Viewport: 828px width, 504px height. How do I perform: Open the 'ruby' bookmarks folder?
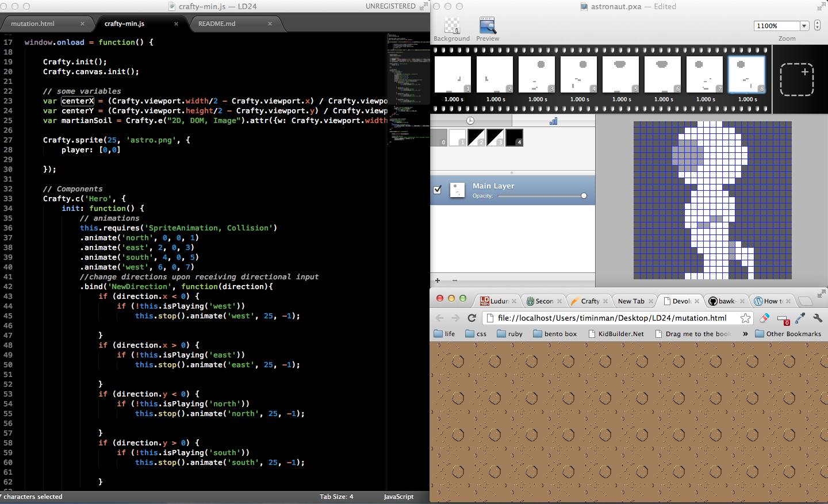click(510, 334)
